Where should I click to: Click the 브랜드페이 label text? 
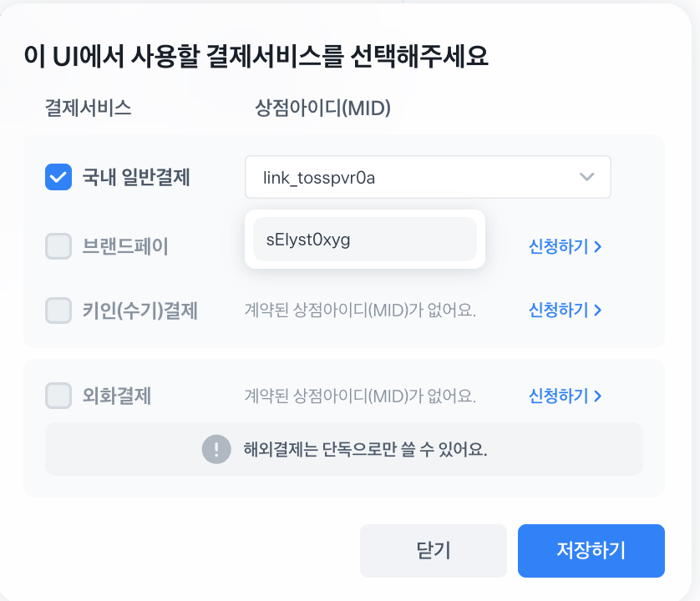pos(125,246)
